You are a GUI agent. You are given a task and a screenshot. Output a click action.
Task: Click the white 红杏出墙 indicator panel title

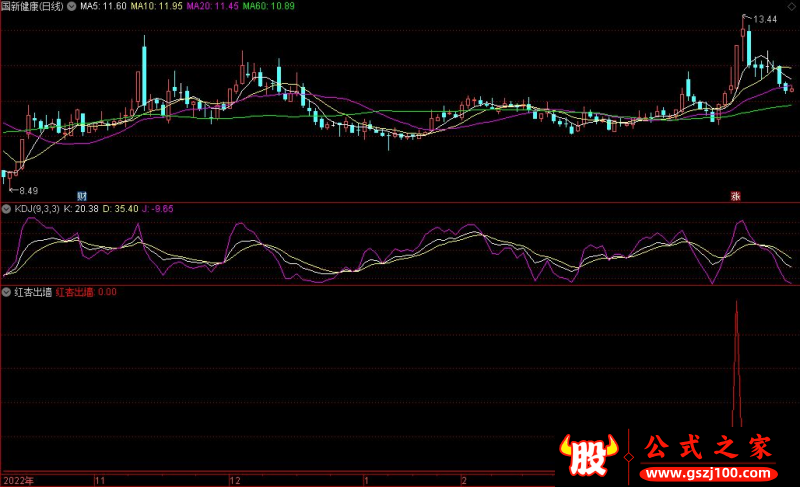33,293
